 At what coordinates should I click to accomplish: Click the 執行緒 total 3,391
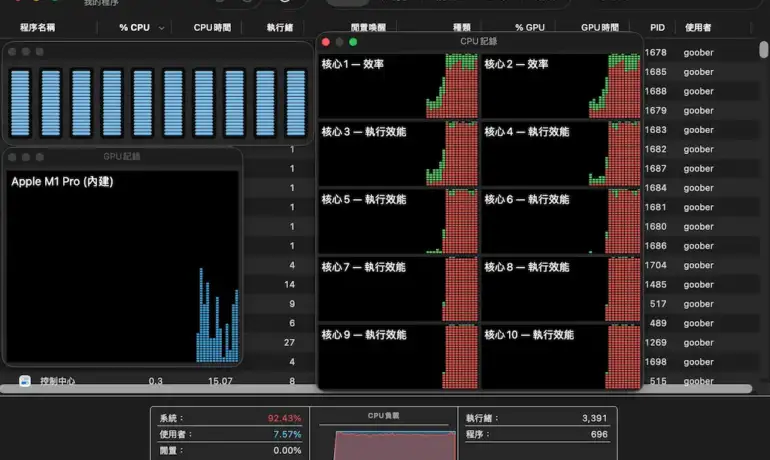tap(595, 418)
